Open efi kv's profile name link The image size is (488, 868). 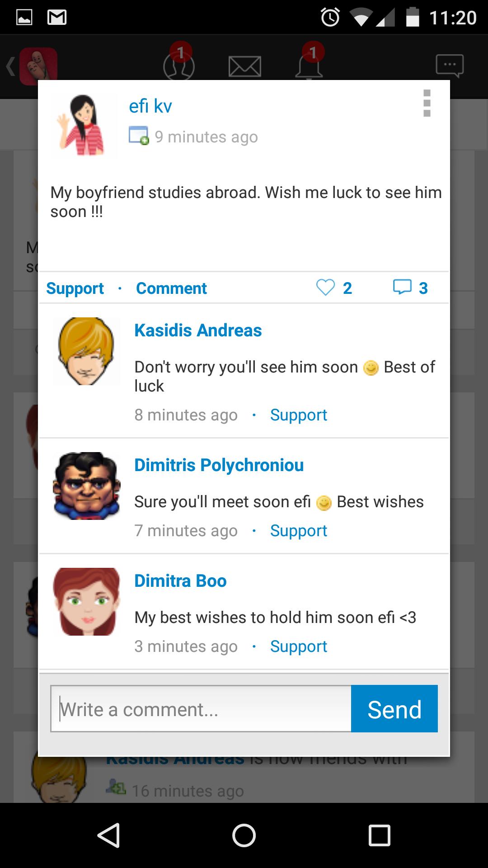(x=150, y=106)
